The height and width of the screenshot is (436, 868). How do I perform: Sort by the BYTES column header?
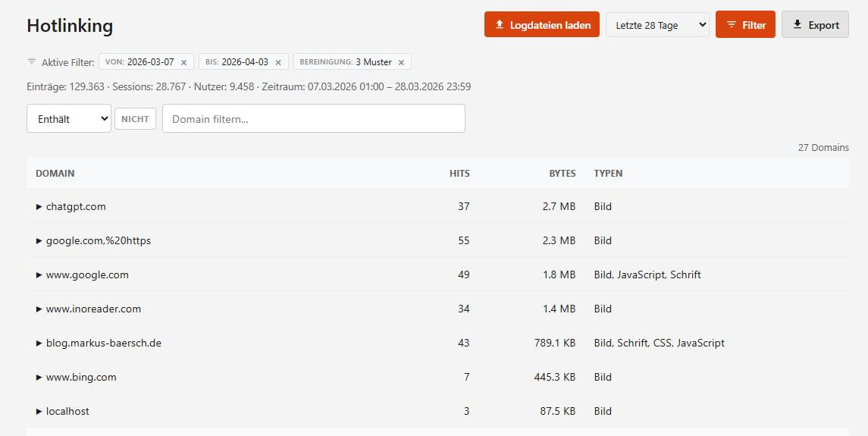pyautogui.click(x=562, y=174)
